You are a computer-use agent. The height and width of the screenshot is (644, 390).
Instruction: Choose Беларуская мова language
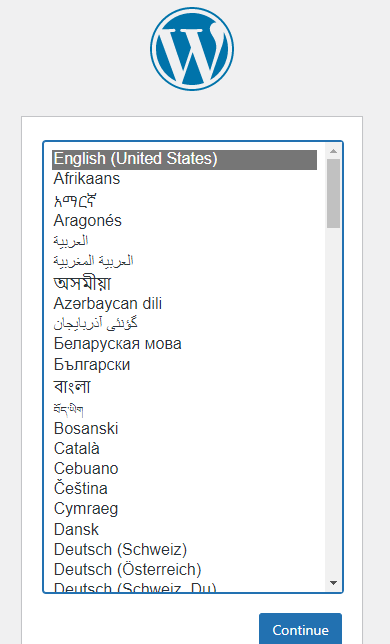tap(184, 344)
